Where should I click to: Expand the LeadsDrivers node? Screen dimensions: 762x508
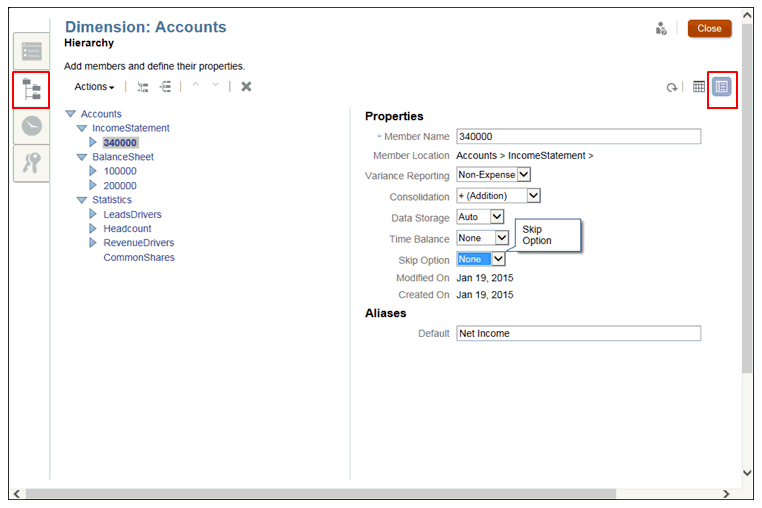[x=93, y=214]
